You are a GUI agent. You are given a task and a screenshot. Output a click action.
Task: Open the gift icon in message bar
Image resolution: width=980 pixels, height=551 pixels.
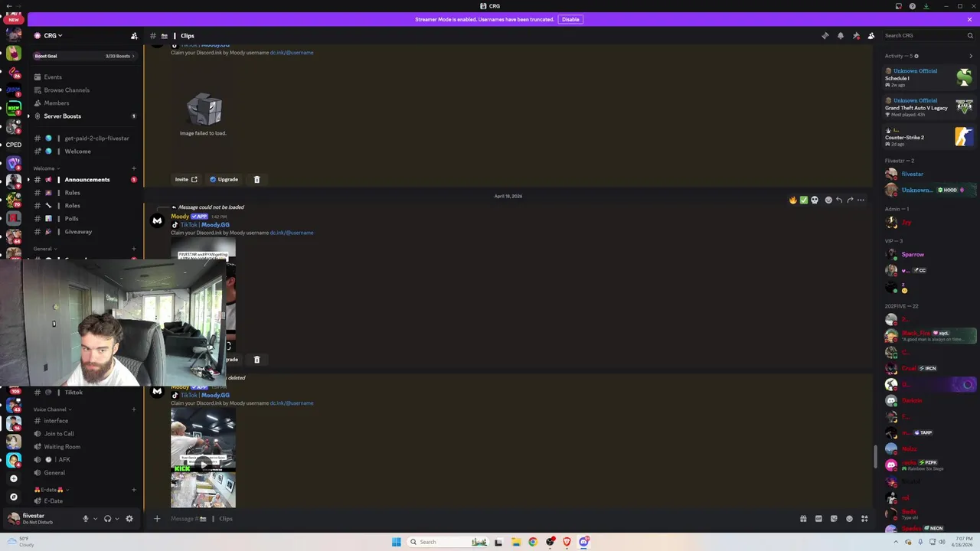(803, 519)
